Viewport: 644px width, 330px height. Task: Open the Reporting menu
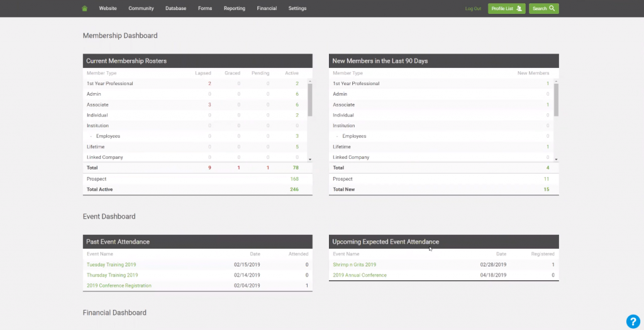pos(235,8)
